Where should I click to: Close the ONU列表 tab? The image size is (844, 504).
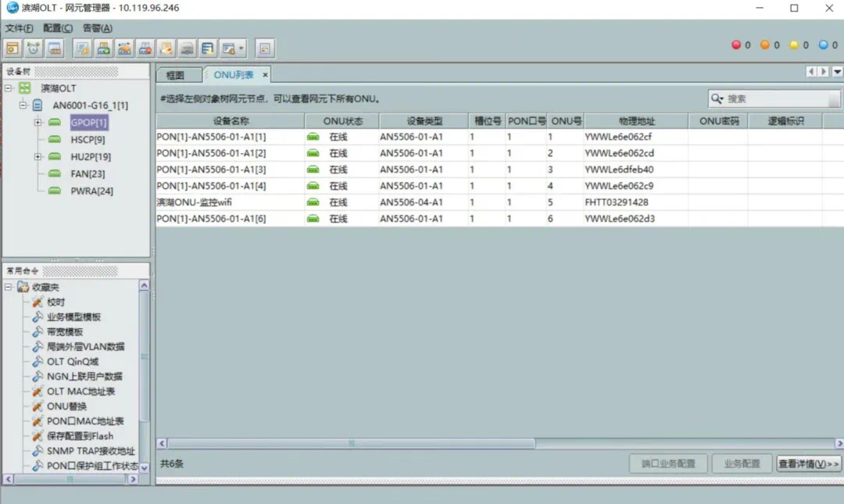click(266, 75)
